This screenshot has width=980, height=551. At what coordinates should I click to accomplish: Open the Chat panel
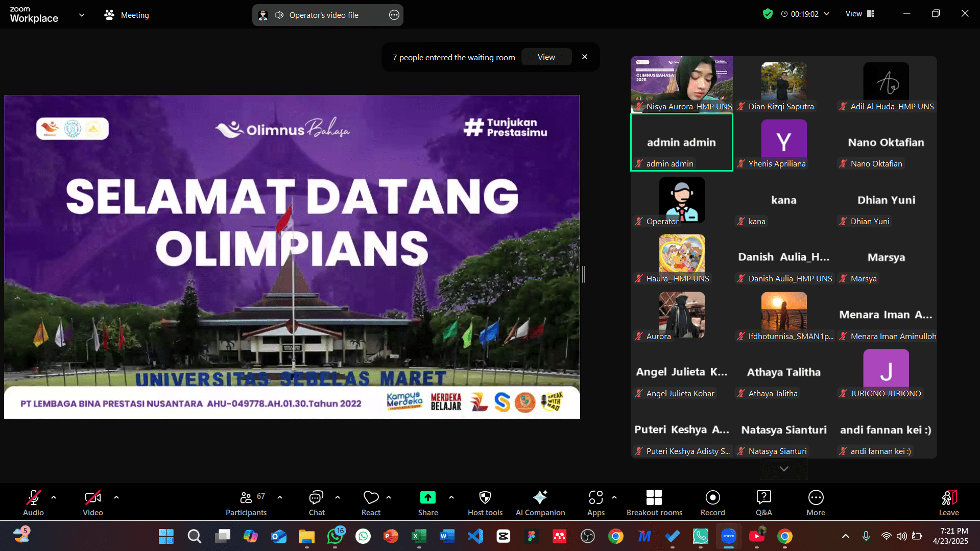[x=316, y=503]
